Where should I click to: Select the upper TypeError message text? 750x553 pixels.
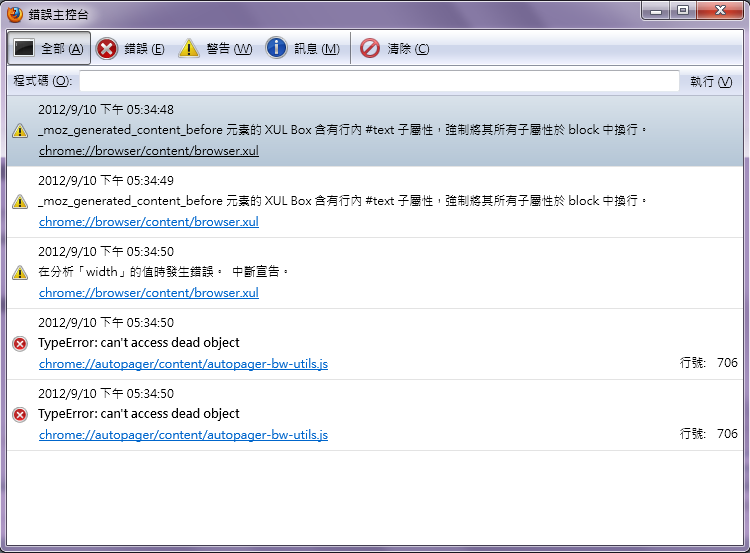(x=139, y=343)
